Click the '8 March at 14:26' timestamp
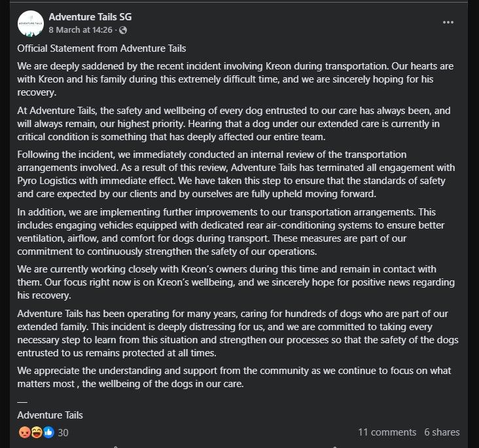479x448 pixels. click(x=80, y=30)
